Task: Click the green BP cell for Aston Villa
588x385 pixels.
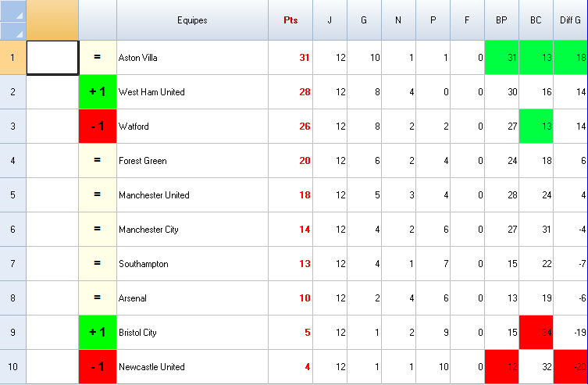Action: 501,58
